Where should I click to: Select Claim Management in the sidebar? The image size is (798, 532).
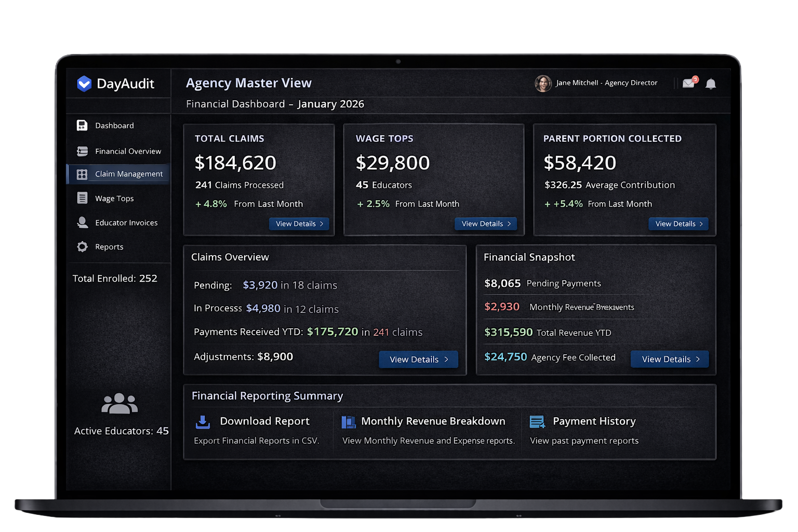128,174
